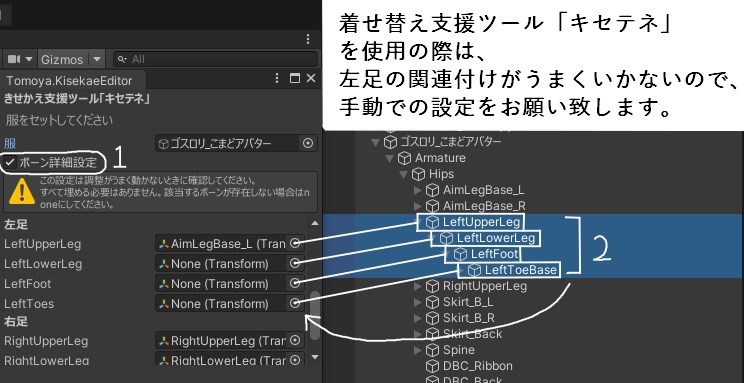
Task: Collapse the Armature node
Action: (390, 158)
